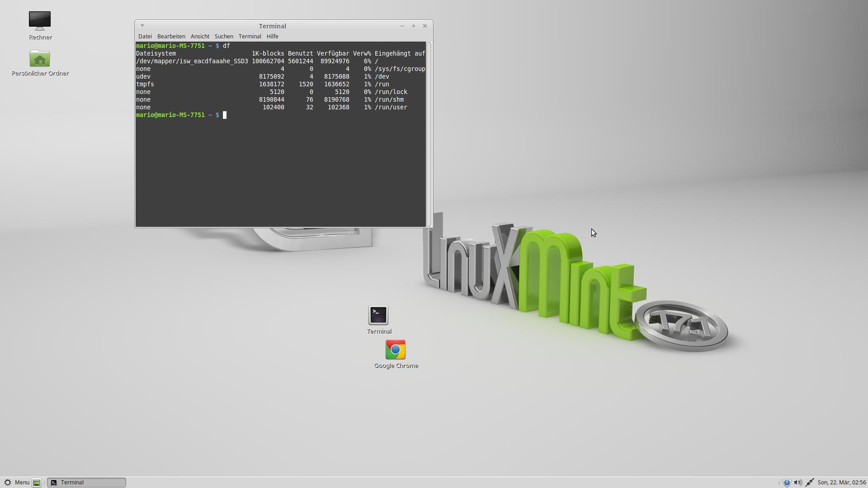The width and height of the screenshot is (868, 488).
Task: Click the 'Eingehängt auf' header text
Action: [400, 53]
